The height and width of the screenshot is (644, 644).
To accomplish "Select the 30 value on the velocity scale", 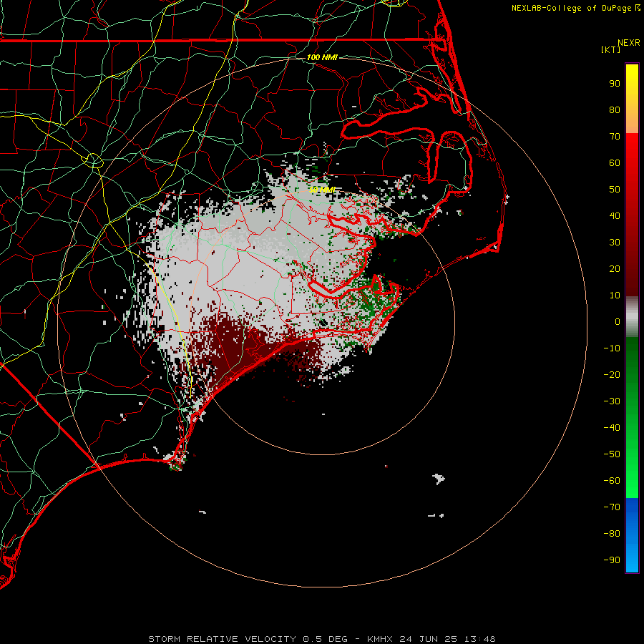I will tap(615, 243).
